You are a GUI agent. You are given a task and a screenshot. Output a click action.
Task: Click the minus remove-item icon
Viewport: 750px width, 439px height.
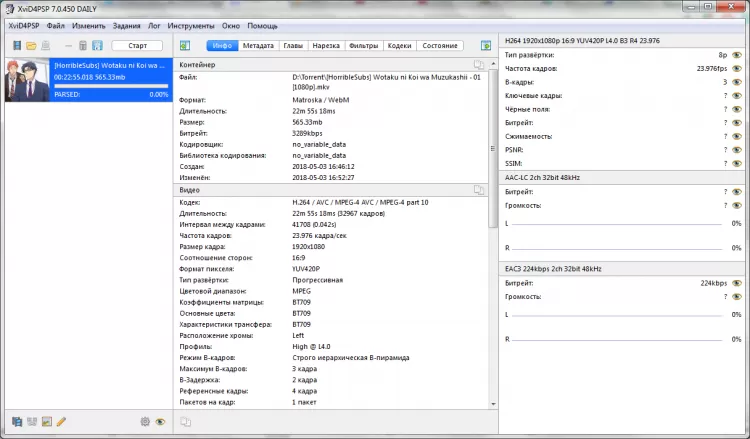click(68, 46)
